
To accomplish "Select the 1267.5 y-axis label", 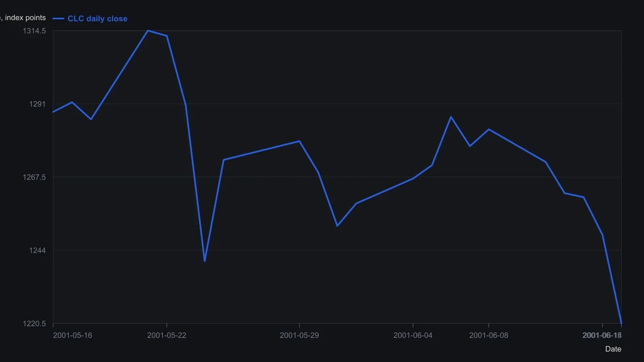I will click(x=34, y=177).
